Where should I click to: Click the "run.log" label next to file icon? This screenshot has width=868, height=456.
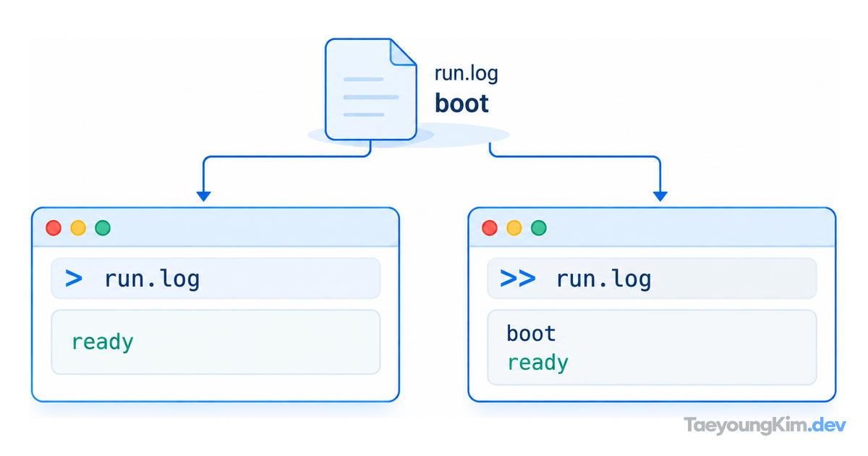467,74
